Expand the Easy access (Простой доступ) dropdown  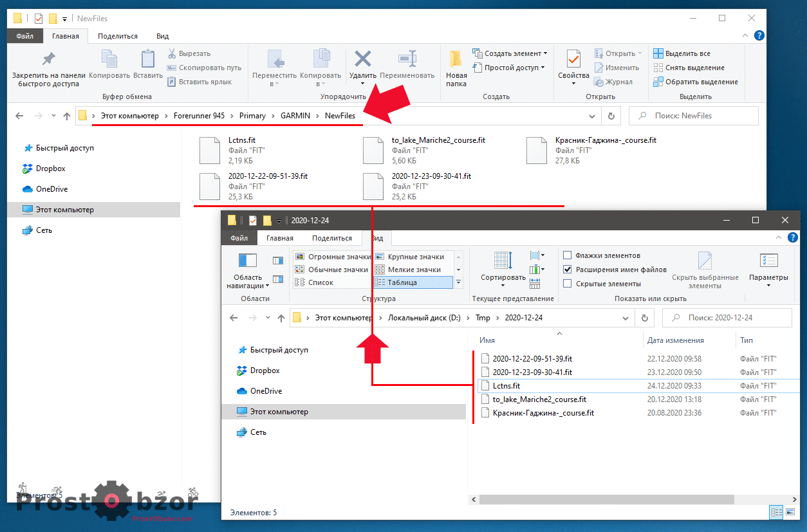click(543, 68)
